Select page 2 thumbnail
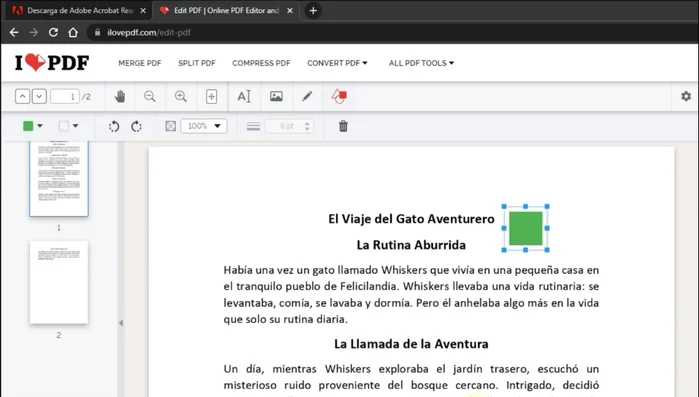Viewport: 699px width, 397px height. coord(59,282)
